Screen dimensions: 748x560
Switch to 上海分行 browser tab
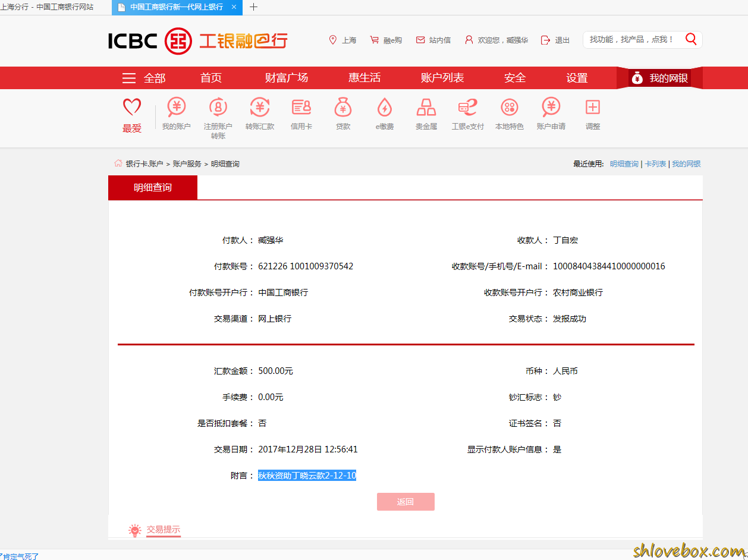pyautogui.click(x=47, y=7)
